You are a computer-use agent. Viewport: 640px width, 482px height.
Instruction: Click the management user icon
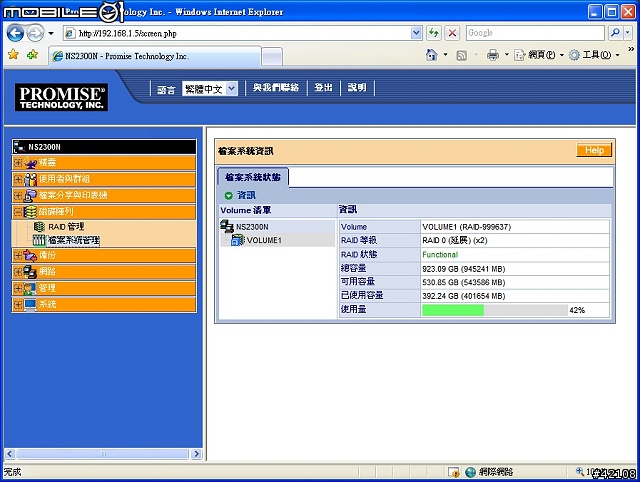pos(30,288)
